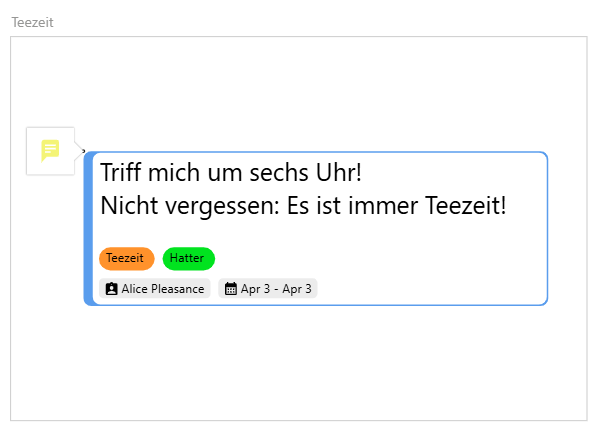This screenshot has height=431, width=607.
Task: Click empty canvas area below the note
Action: click(x=298, y=362)
